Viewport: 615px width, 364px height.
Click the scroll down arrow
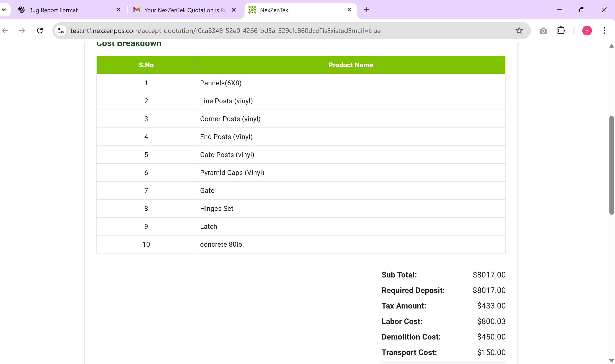pyautogui.click(x=611, y=360)
